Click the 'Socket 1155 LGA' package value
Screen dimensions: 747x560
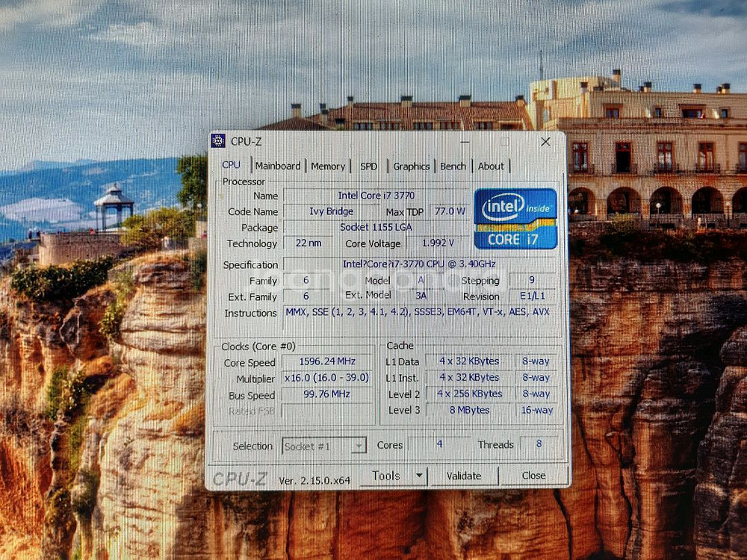pyautogui.click(x=376, y=227)
